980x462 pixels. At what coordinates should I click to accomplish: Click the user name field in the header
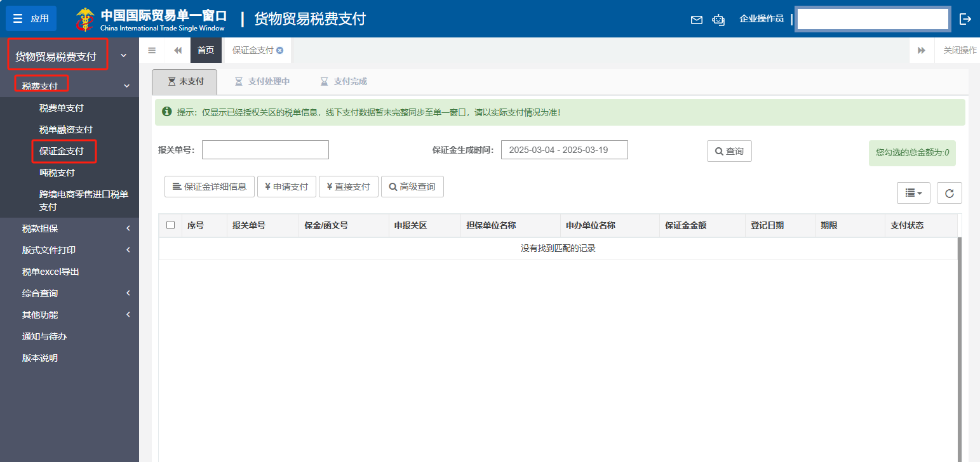pos(873,19)
